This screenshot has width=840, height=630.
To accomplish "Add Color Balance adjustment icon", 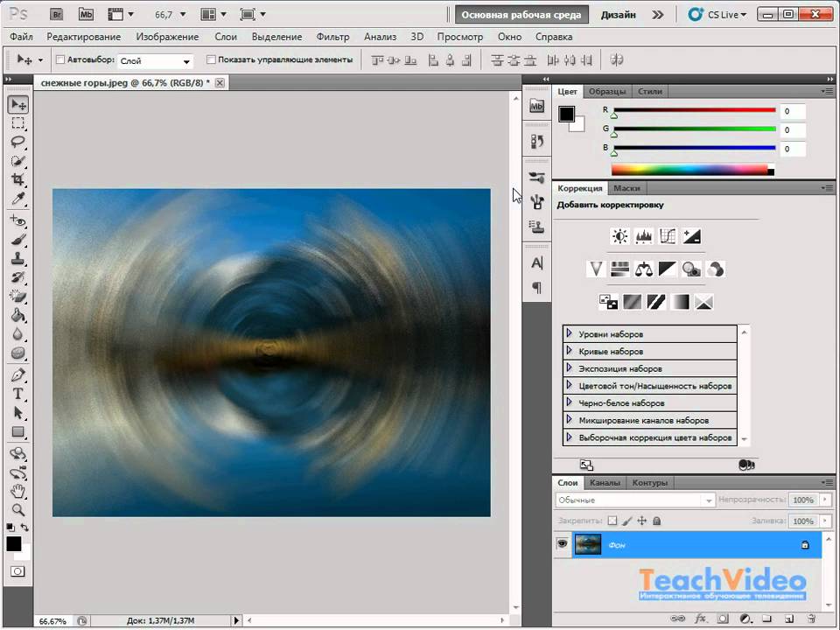I will (x=643, y=269).
